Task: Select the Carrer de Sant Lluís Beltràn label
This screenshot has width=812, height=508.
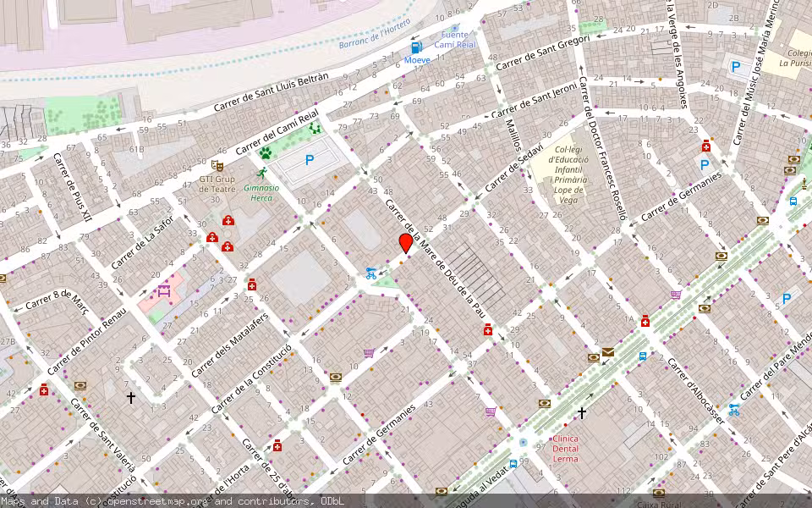Action: tap(271, 92)
